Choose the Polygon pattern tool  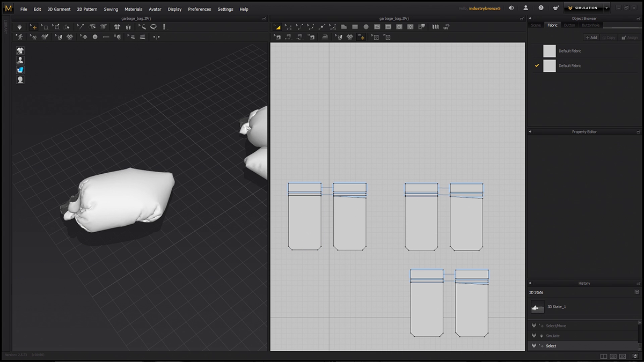click(344, 27)
